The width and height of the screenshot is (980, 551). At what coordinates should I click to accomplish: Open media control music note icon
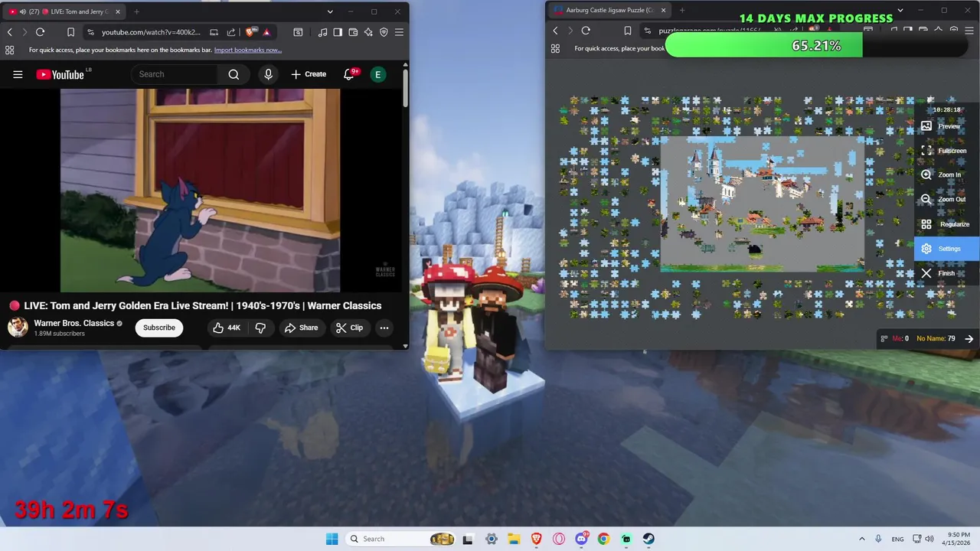click(322, 32)
